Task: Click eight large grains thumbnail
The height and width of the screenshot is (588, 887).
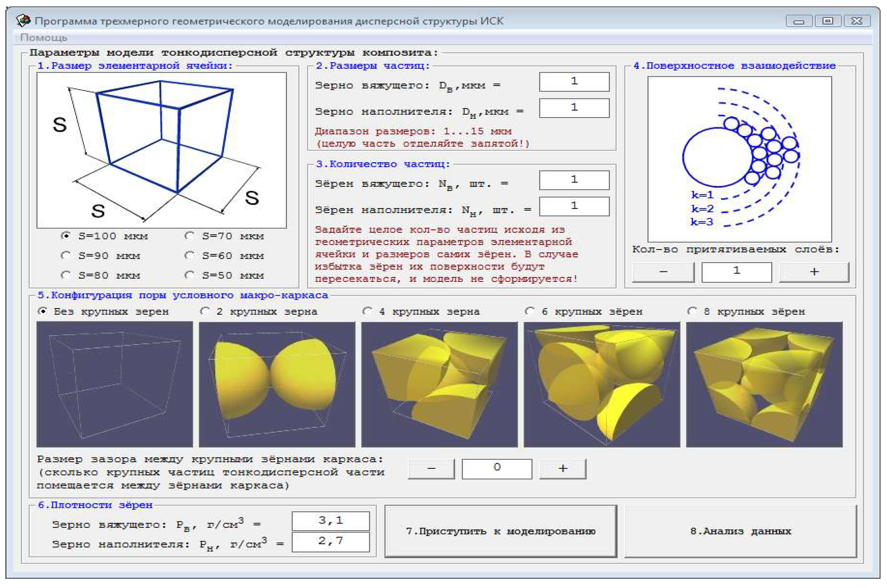Action: tap(764, 384)
